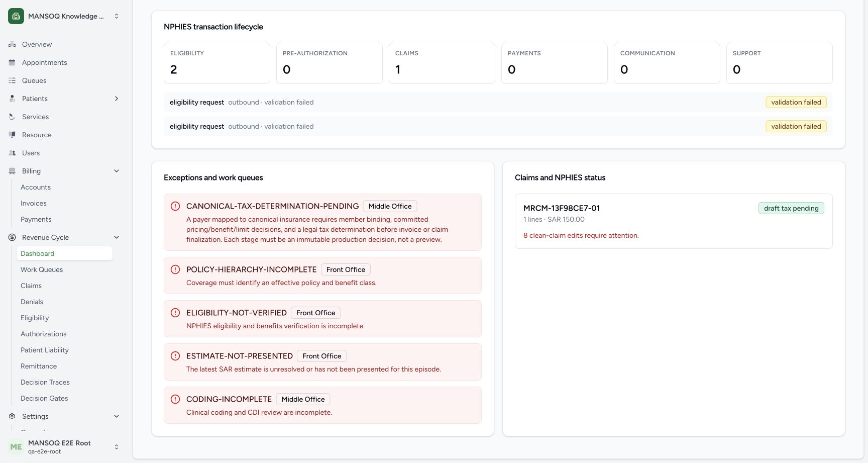Click the Queues list icon
This screenshot has width=868, height=463.
pyautogui.click(x=12, y=80)
